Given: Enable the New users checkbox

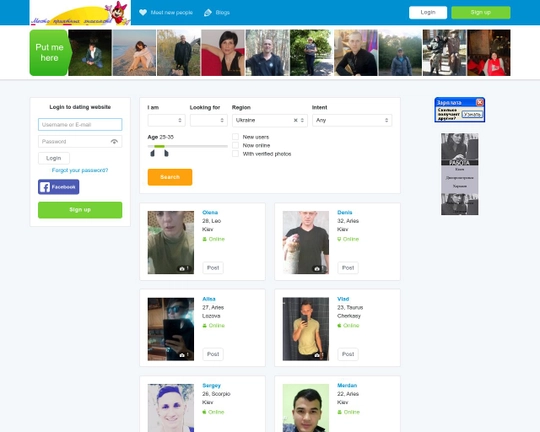Looking at the screenshot, I should (236, 137).
